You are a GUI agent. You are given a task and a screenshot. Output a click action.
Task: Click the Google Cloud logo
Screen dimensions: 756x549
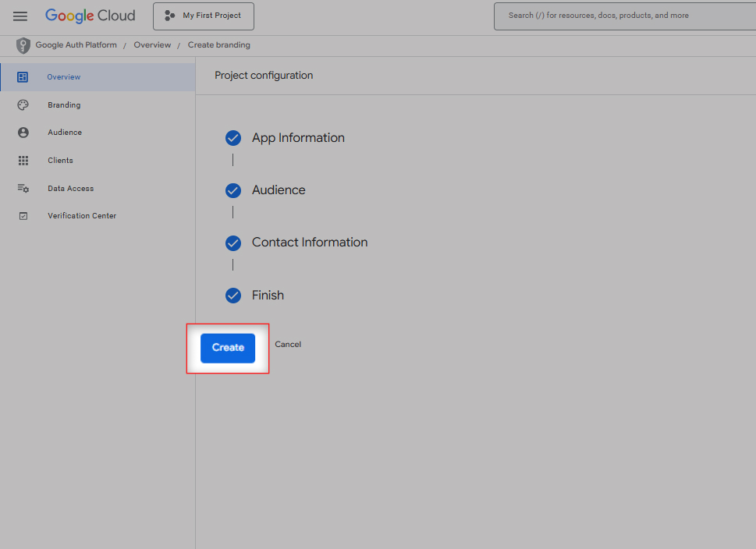[90, 16]
